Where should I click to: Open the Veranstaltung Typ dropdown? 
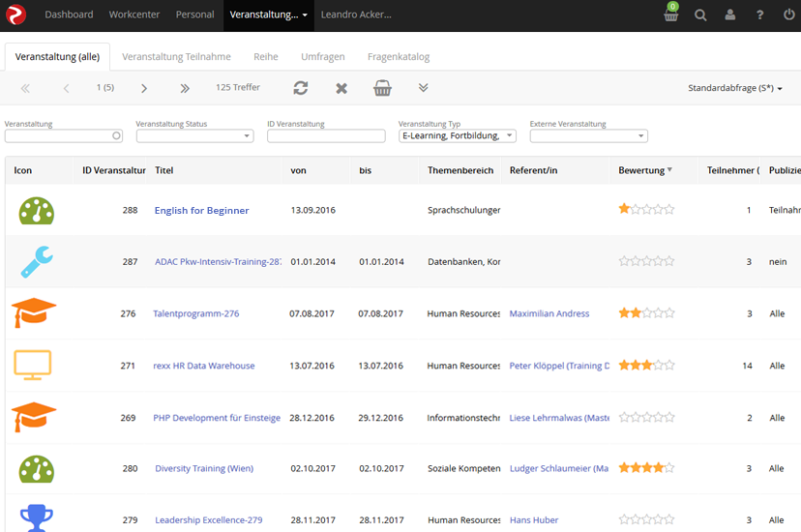pos(457,136)
